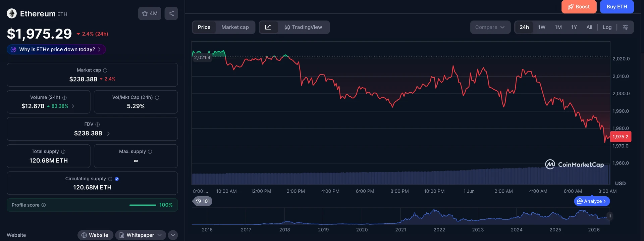644x241 pixels.
Task: Click the $12.67B volume value
Action: [x=33, y=106]
